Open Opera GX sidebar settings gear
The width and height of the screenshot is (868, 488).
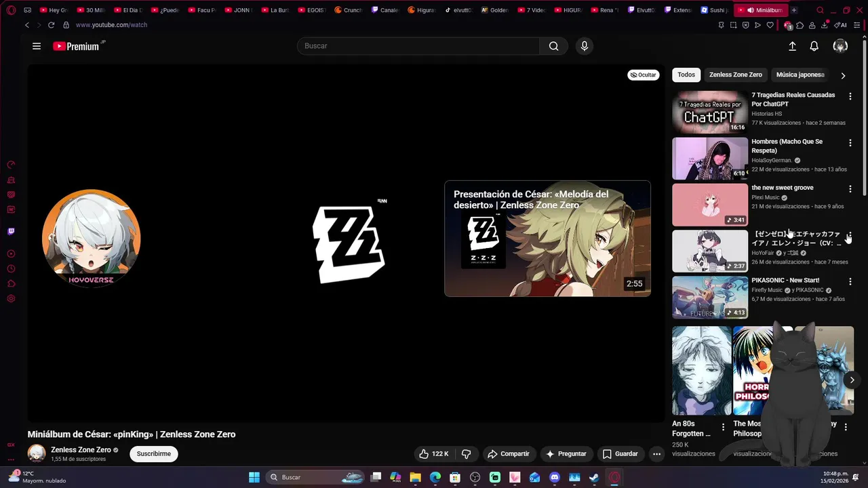tap(11, 299)
